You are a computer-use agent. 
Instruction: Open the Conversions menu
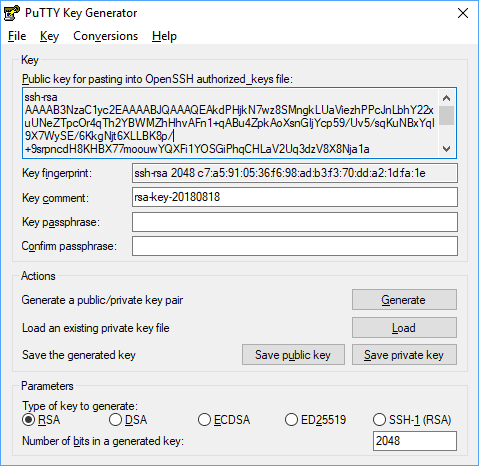click(x=105, y=36)
